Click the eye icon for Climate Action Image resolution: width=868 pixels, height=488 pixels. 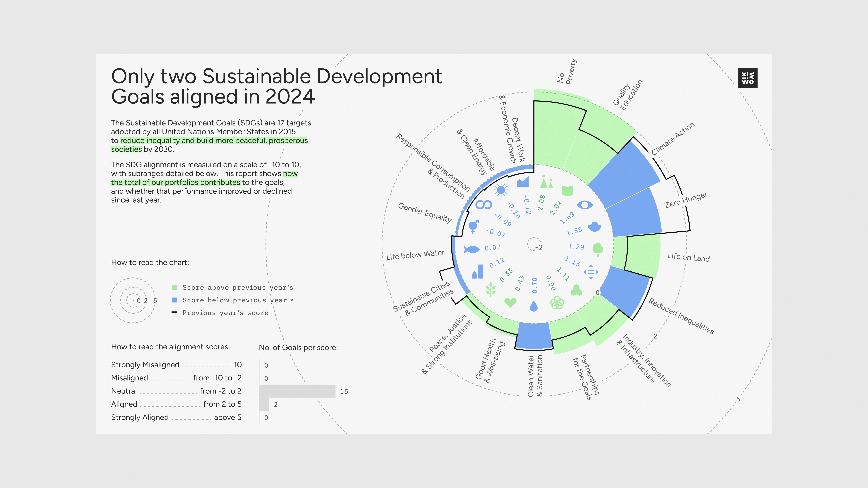click(x=585, y=204)
